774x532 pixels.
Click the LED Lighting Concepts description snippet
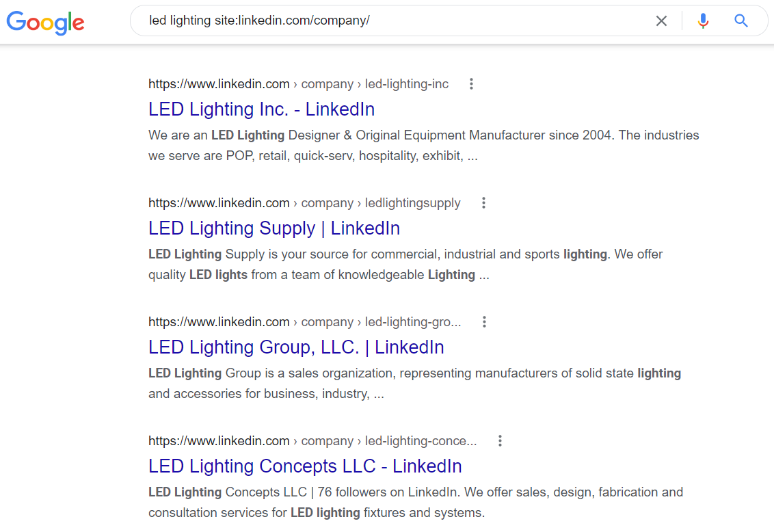click(415, 503)
